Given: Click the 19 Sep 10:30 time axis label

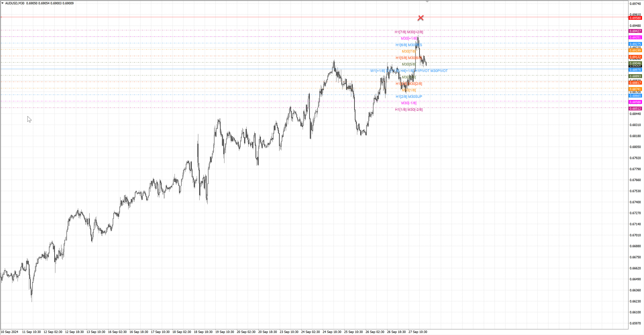Looking at the screenshot, I should pyautogui.click(x=225, y=332).
